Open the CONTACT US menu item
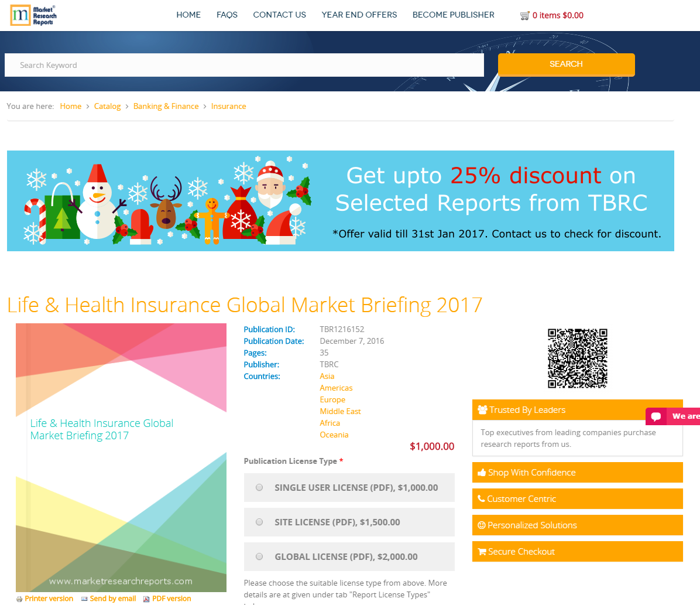This screenshot has width=700, height=605. pos(279,15)
